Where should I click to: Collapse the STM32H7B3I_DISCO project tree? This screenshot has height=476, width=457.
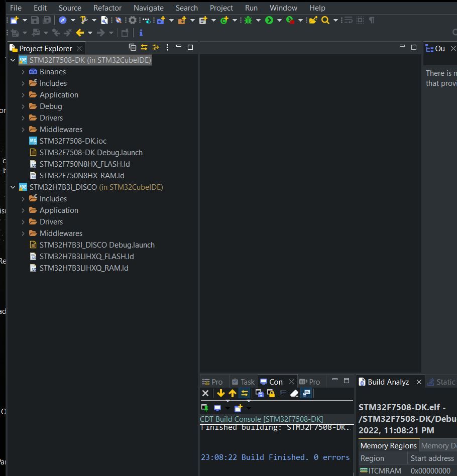point(13,187)
